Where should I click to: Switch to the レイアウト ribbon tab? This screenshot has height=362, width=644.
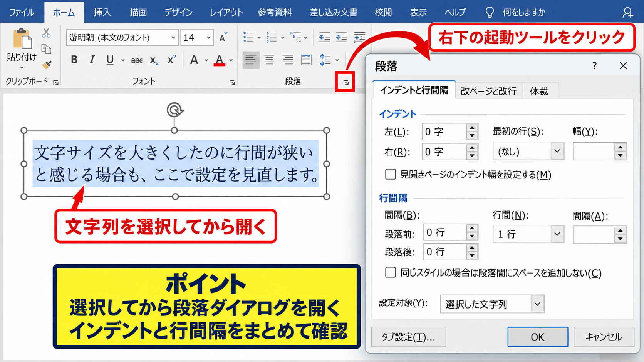[226, 12]
